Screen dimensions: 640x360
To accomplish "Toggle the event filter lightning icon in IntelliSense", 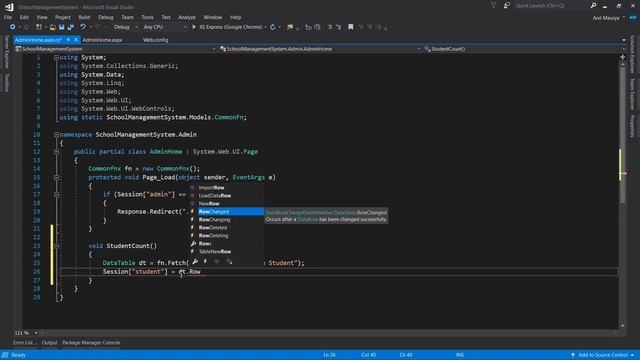I will click(x=205, y=262).
